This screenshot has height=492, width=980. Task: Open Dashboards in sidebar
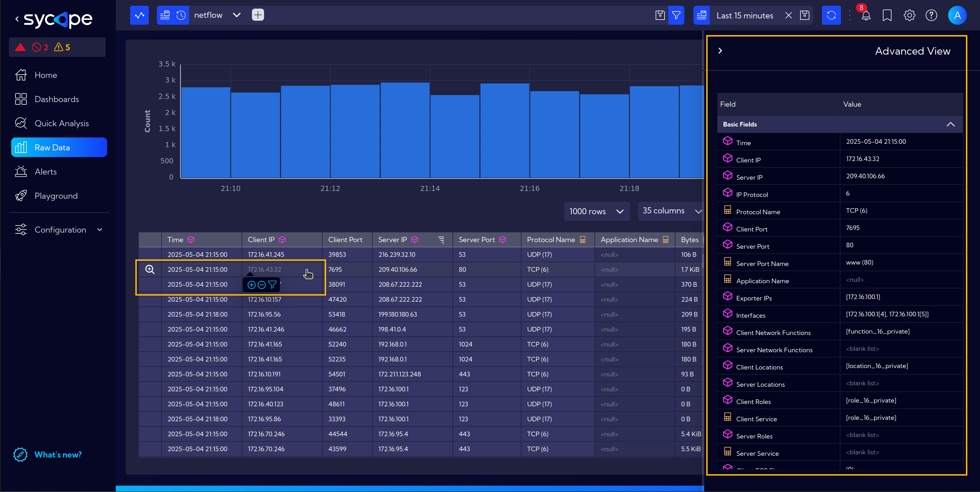tap(59, 99)
